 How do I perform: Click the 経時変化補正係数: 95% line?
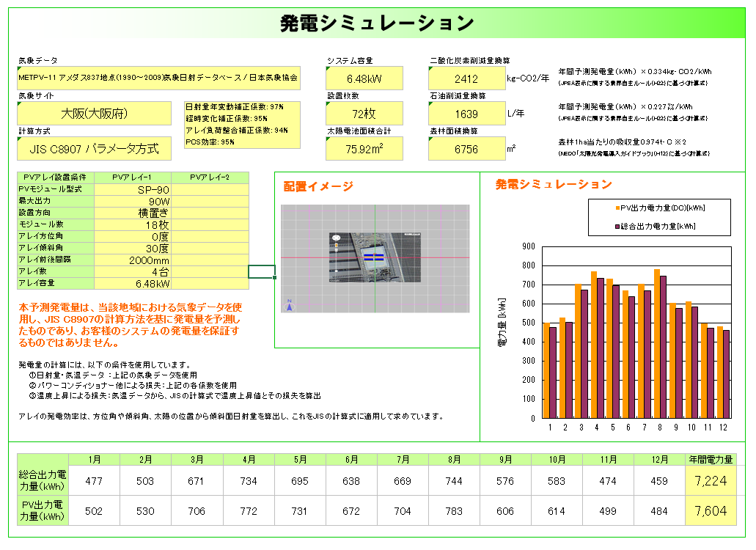pos(227,119)
